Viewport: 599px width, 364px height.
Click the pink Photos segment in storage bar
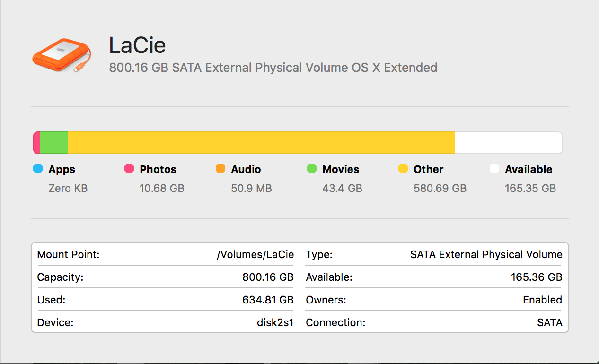[x=36, y=143]
